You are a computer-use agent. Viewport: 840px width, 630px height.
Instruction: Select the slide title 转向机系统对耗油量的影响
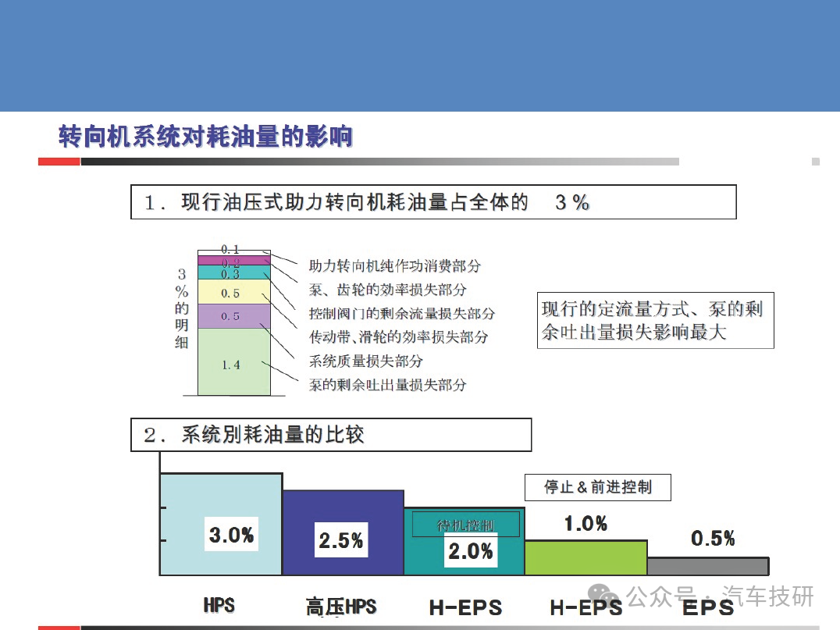point(206,137)
